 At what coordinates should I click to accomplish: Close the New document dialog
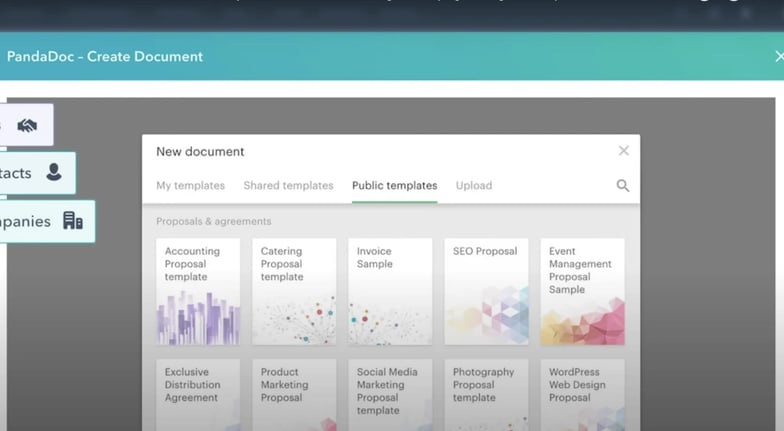pyautogui.click(x=623, y=151)
